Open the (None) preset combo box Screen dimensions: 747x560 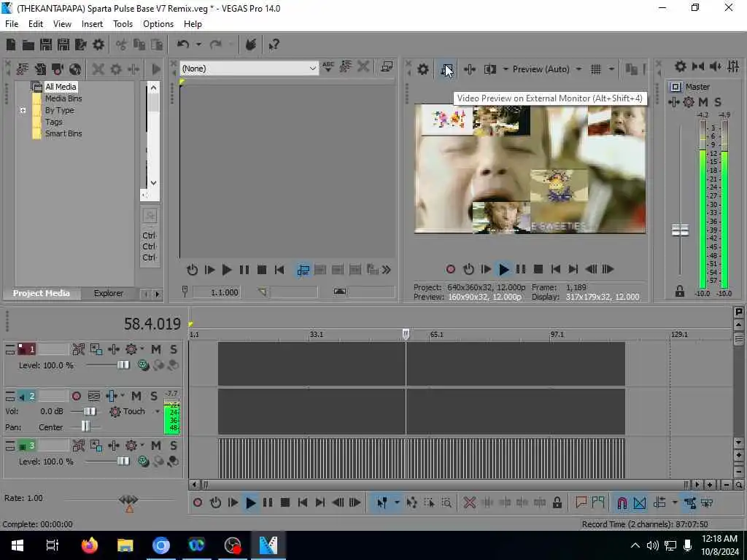pos(249,69)
